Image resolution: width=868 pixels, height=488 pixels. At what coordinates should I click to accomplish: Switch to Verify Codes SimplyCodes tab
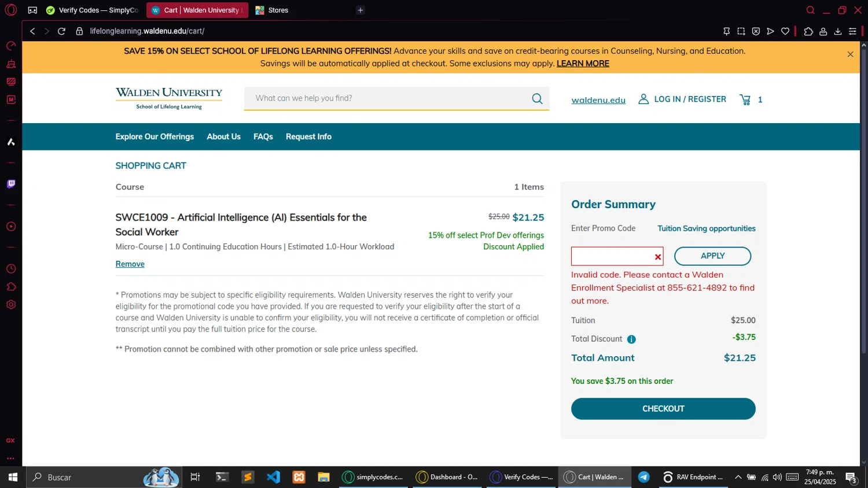(x=93, y=10)
